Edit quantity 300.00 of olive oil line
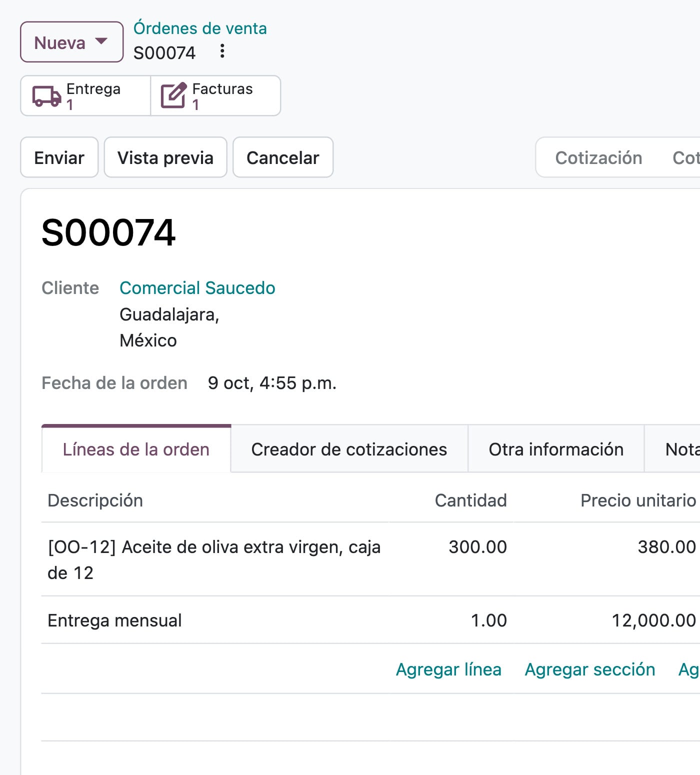Image resolution: width=700 pixels, height=775 pixels. click(x=477, y=547)
